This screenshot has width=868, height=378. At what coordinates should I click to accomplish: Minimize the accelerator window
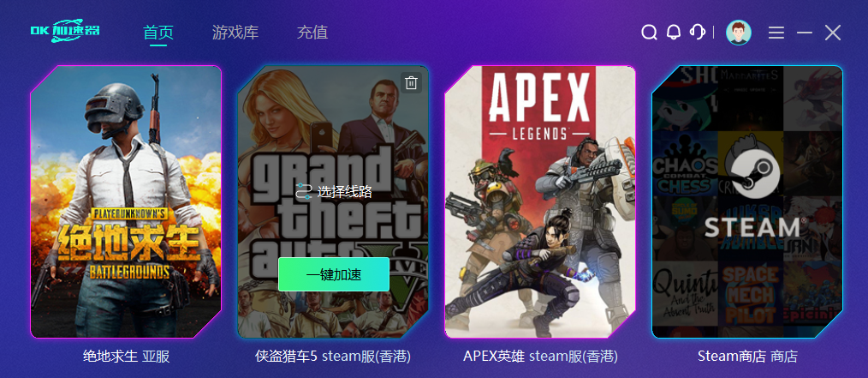coord(805,33)
